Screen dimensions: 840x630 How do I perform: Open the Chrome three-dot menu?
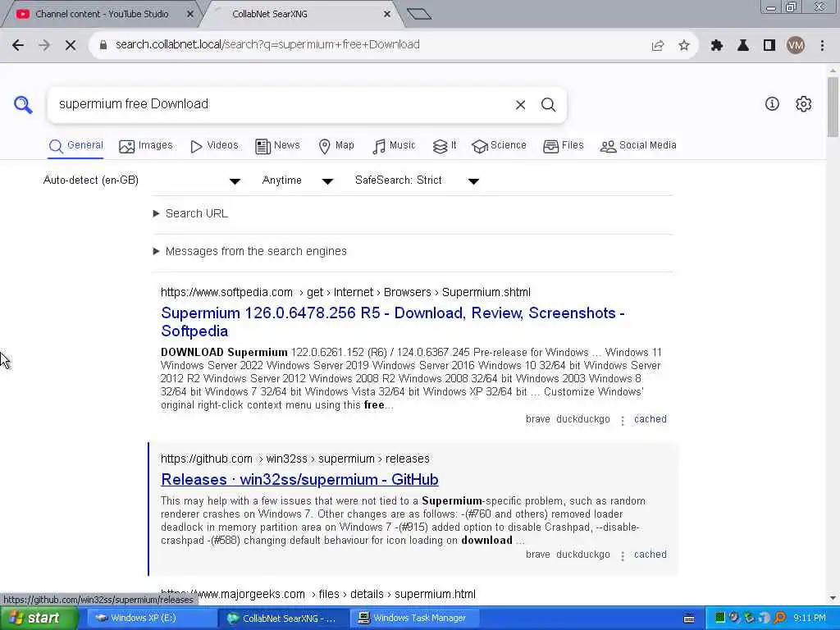click(822, 46)
